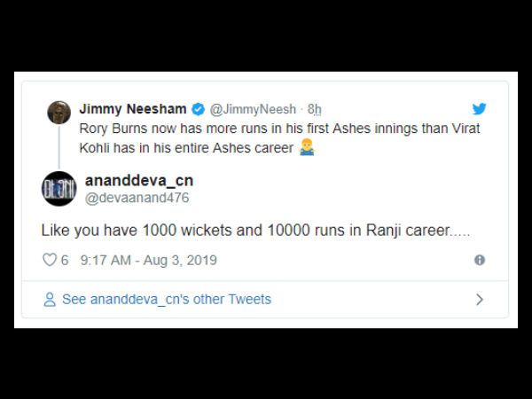
Task: Click the like count number 6
Action: 65,261
